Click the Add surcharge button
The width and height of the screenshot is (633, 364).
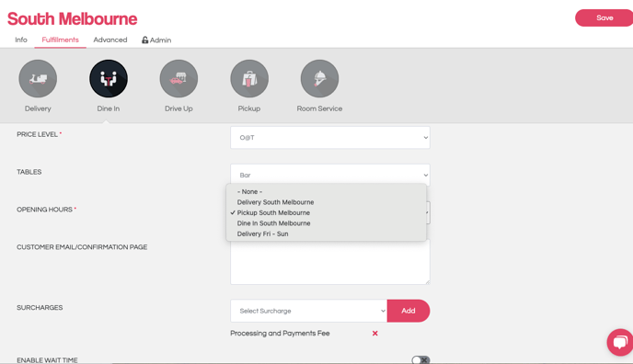point(409,311)
